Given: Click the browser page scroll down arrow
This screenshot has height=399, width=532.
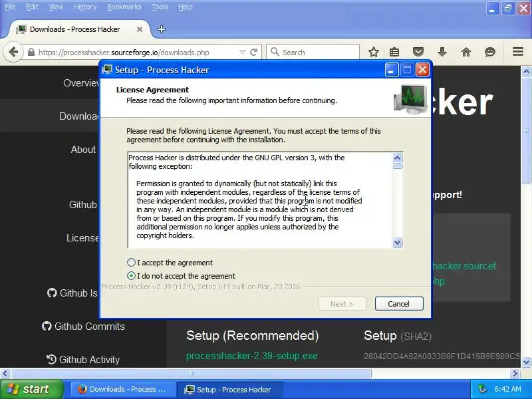Looking at the screenshot, I should pos(526,362).
